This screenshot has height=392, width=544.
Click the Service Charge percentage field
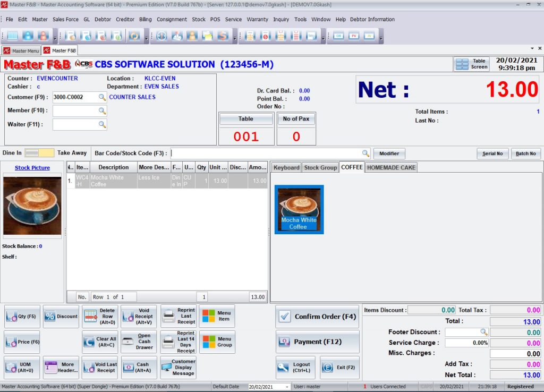466,343
